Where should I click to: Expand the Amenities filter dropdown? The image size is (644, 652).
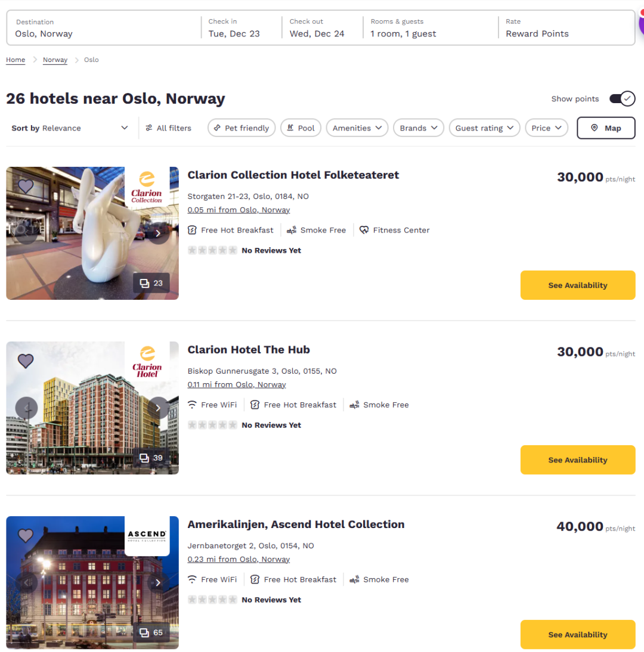point(357,128)
